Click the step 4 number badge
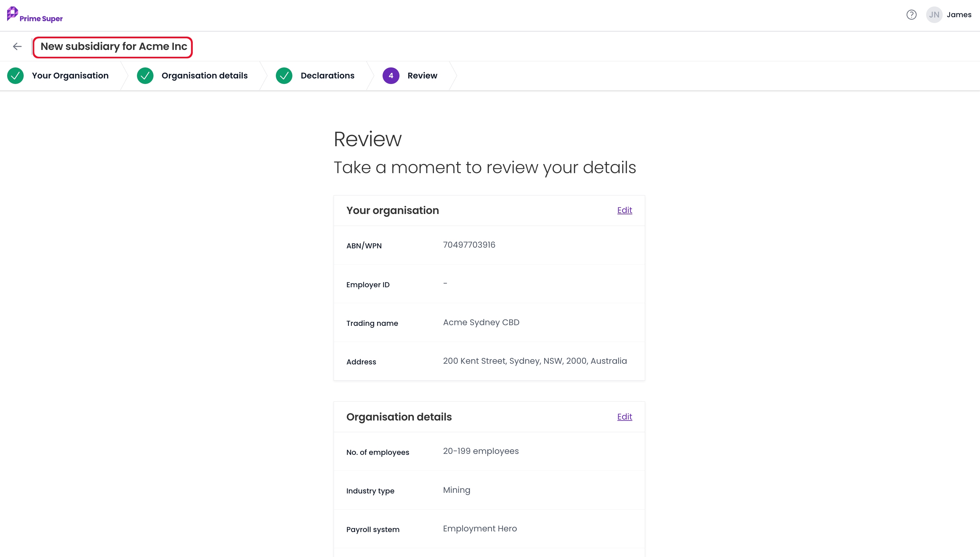The height and width of the screenshot is (557, 980). (391, 76)
